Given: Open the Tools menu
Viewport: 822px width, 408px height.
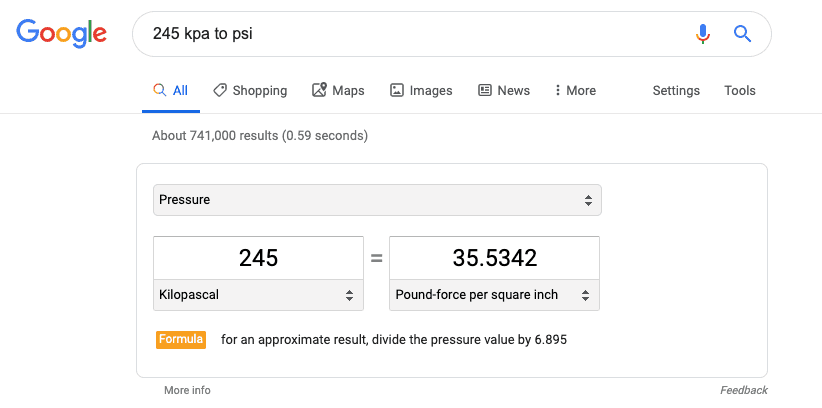Looking at the screenshot, I should tap(740, 90).
